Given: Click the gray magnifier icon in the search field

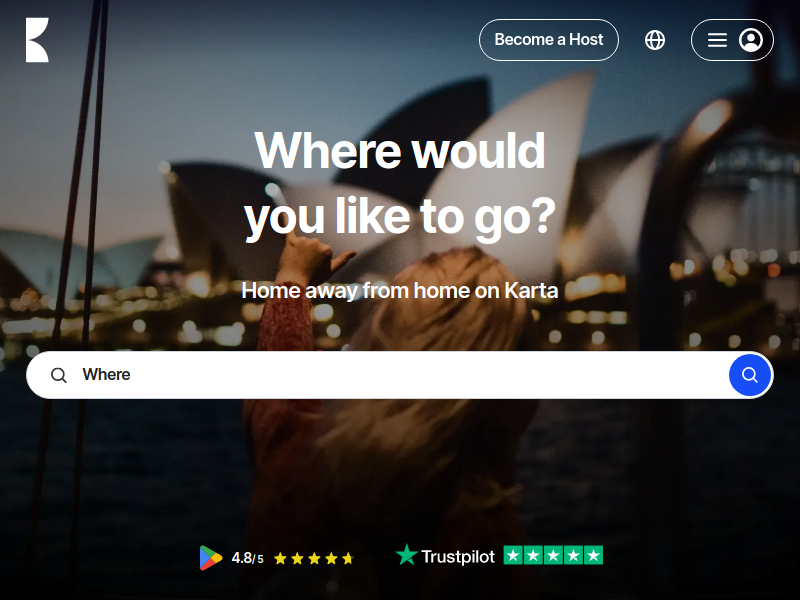Looking at the screenshot, I should coord(59,375).
